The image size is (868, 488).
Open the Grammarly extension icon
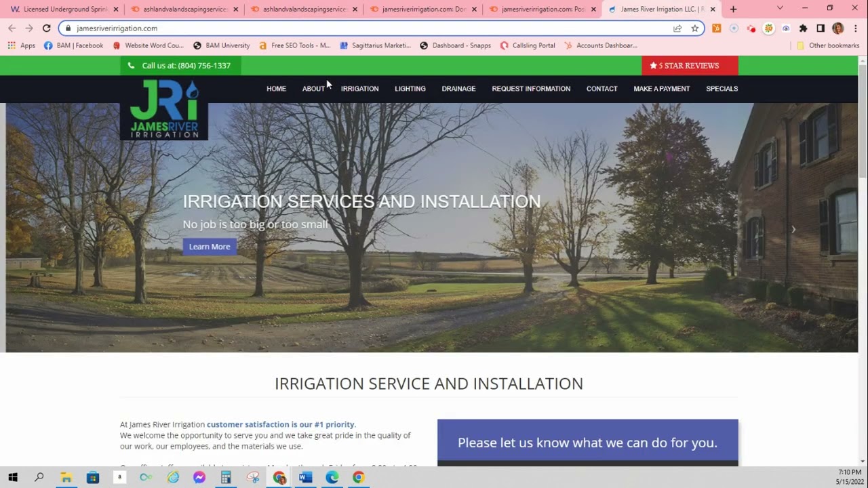[734, 28]
